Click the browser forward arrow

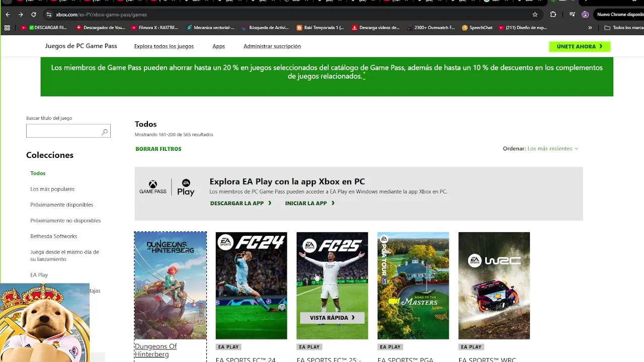[x=21, y=15]
